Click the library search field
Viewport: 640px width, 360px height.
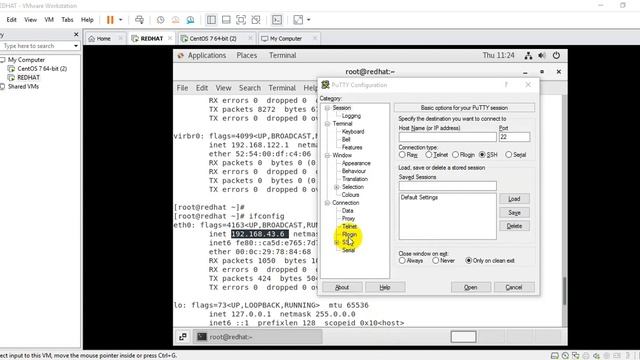pyautogui.click(x=37, y=46)
